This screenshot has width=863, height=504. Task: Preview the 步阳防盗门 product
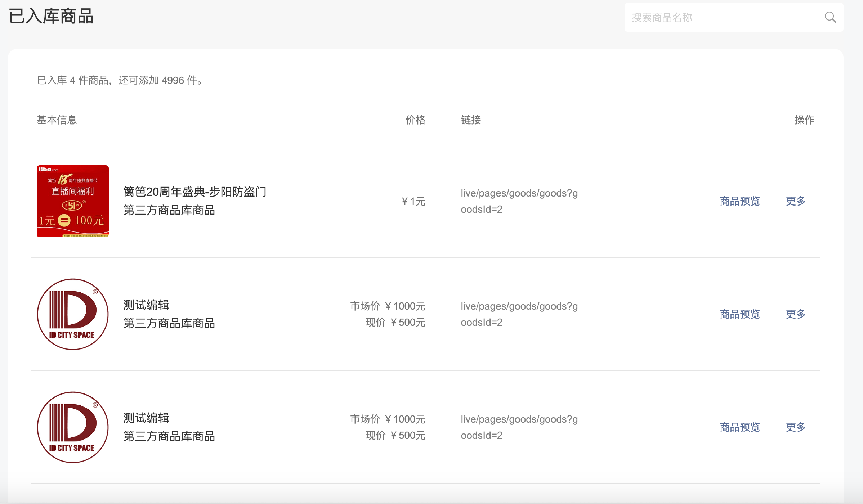click(x=739, y=201)
